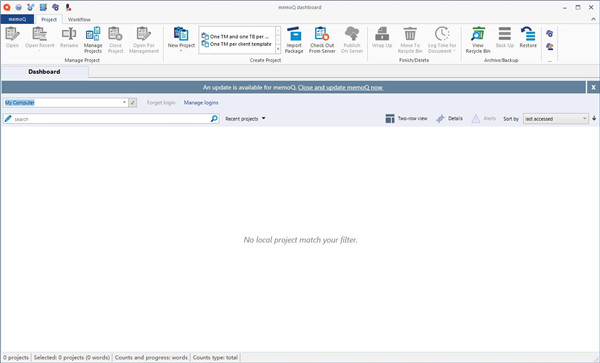Click the pencil icon beside the search field
Viewport: 600px width, 363px height.
(8, 119)
